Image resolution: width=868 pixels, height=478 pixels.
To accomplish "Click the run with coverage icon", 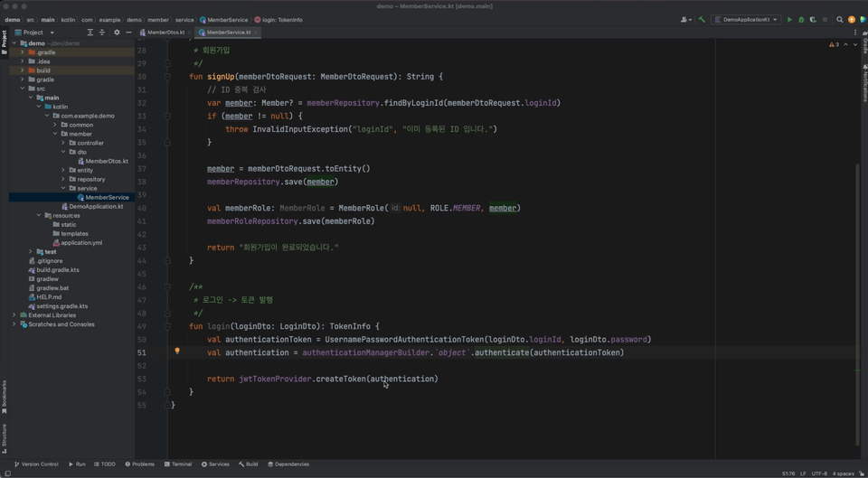I will tap(813, 19).
